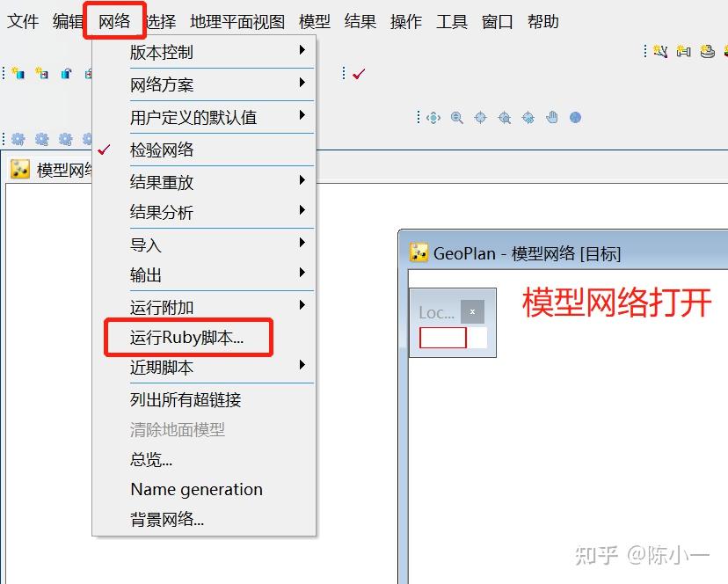Activate the zoom magnifier tool
Image resolution: width=728 pixels, height=584 pixels.
[x=456, y=117]
